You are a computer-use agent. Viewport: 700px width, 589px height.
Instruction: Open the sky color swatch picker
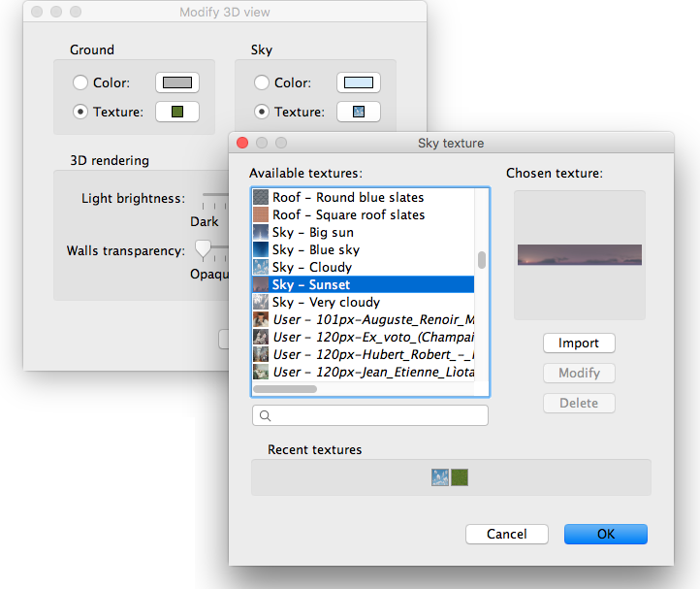[x=358, y=83]
